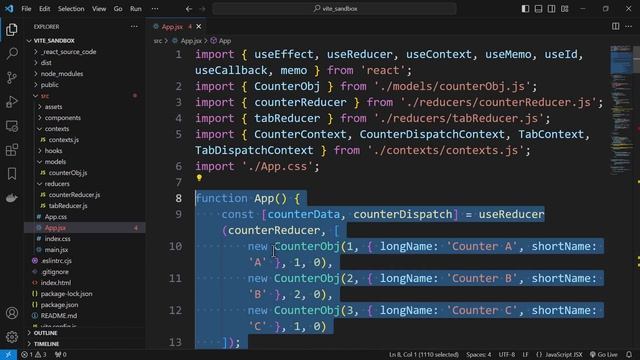Go back using navigation arrow

(x=189, y=9)
